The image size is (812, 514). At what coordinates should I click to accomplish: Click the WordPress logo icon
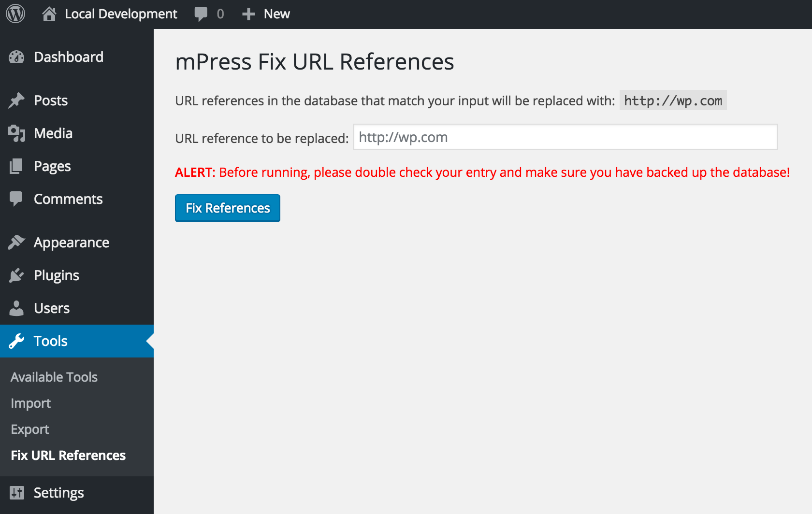click(15, 14)
